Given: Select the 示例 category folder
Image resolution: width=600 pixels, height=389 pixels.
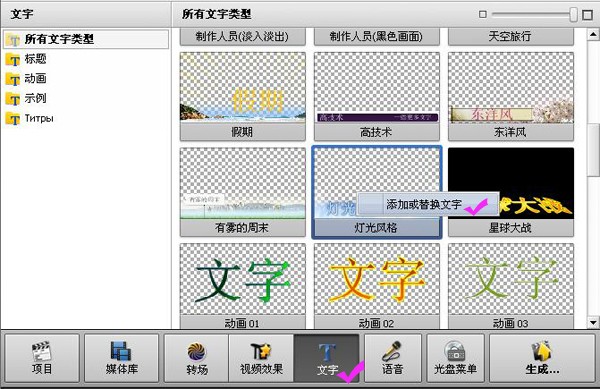Looking at the screenshot, I should pyautogui.click(x=35, y=99).
